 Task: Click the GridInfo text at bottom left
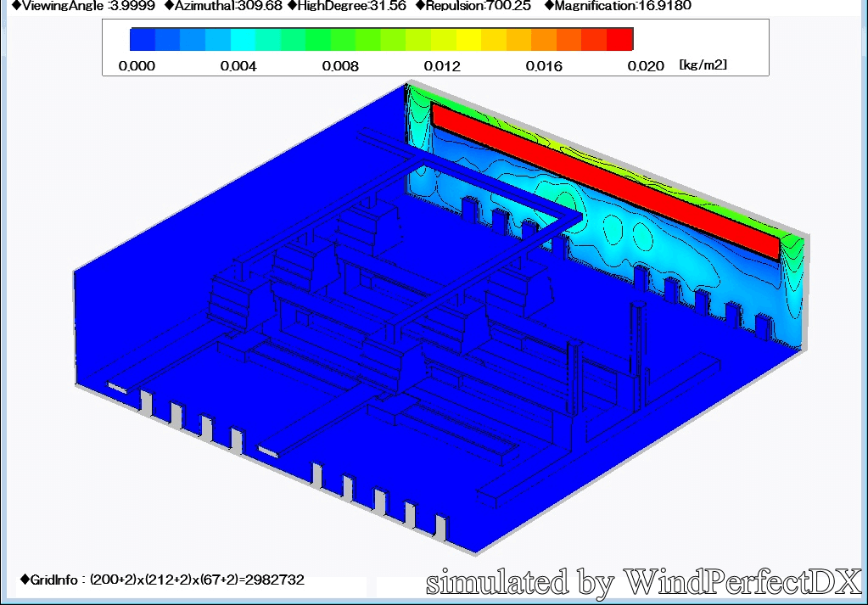161,580
